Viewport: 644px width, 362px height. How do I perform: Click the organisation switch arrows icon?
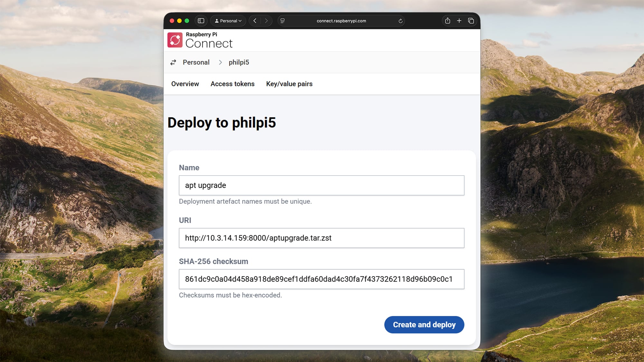coord(173,62)
